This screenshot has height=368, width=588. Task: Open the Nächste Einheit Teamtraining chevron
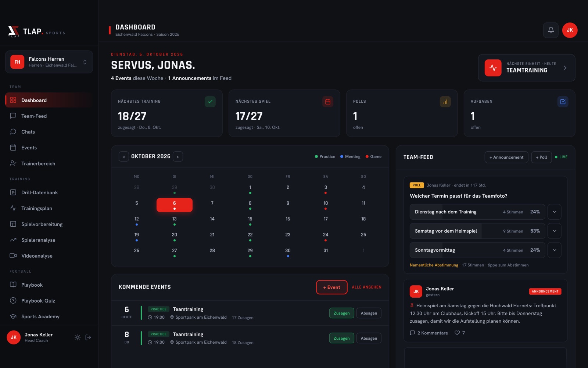tap(565, 68)
